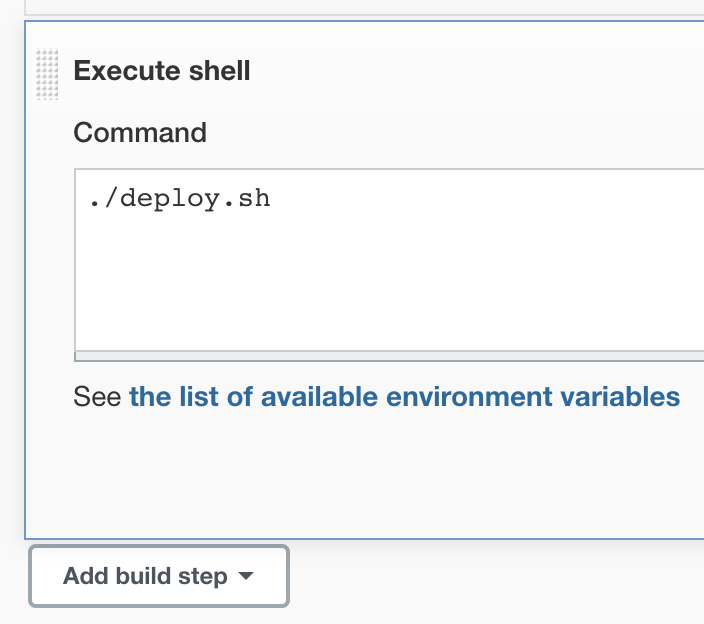This screenshot has height=624, width=704.
Task: Open the list of available environment variables
Action: pos(404,397)
